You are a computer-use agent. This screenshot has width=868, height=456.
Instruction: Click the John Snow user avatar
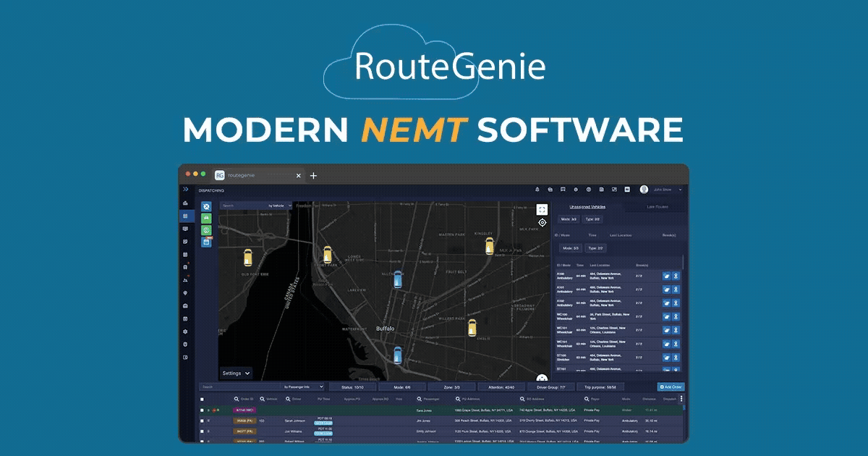point(644,190)
